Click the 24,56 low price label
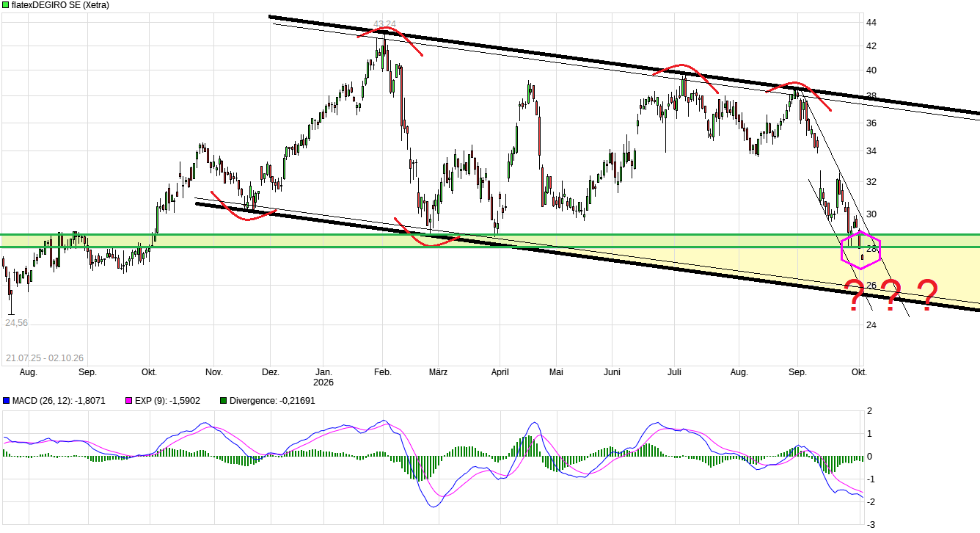This screenshot has width=980, height=533. pos(17,322)
